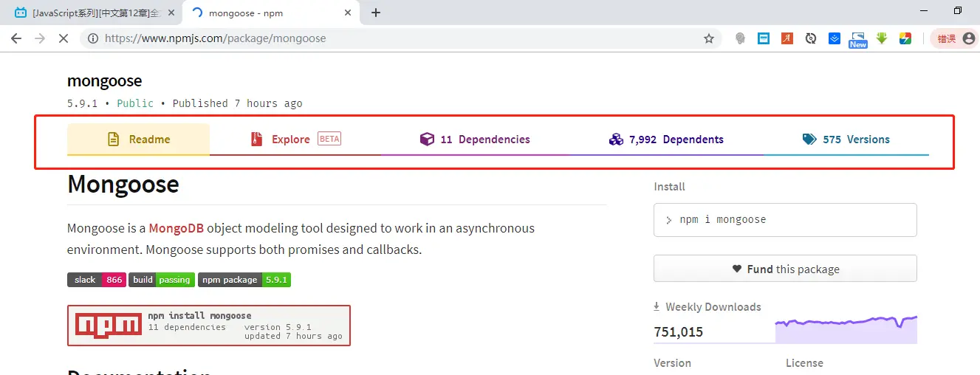Open the blue double-chevron download extension
The image size is (980, 375).
(835, 38)
